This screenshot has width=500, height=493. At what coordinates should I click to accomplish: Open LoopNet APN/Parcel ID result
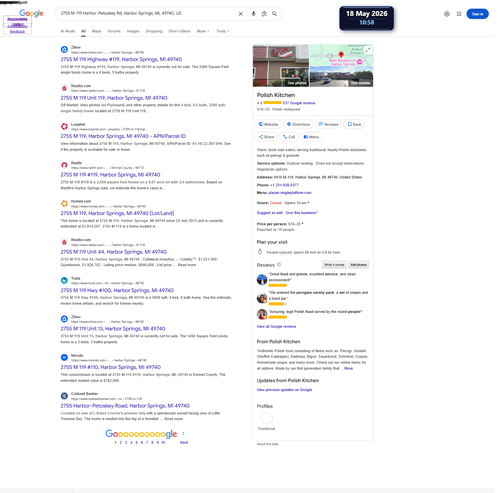coord(123,136)
